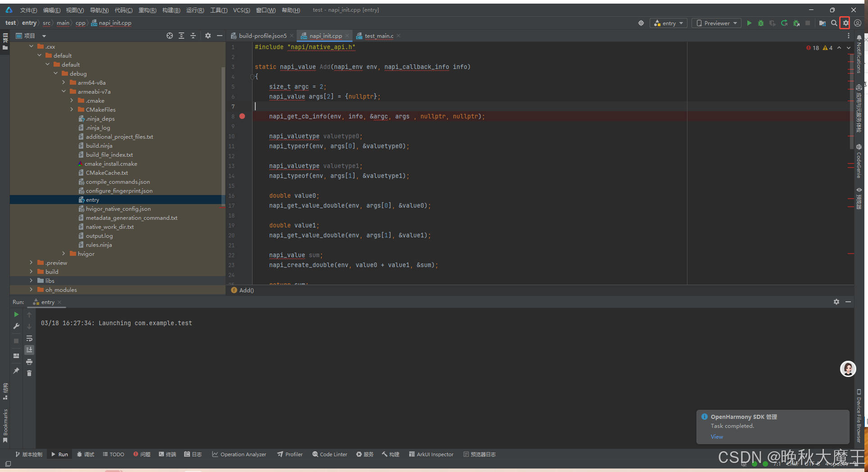The image size is (868, 472).
Task: Open the Code Linter tool window
Action: [330, 454]
